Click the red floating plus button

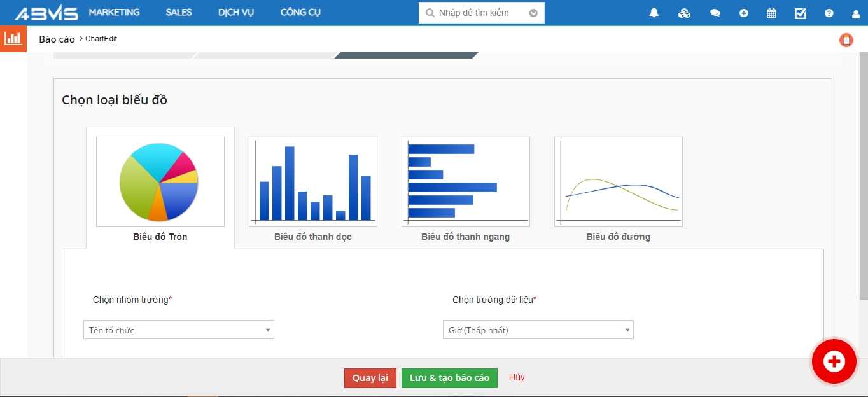[x=834, y=361]
